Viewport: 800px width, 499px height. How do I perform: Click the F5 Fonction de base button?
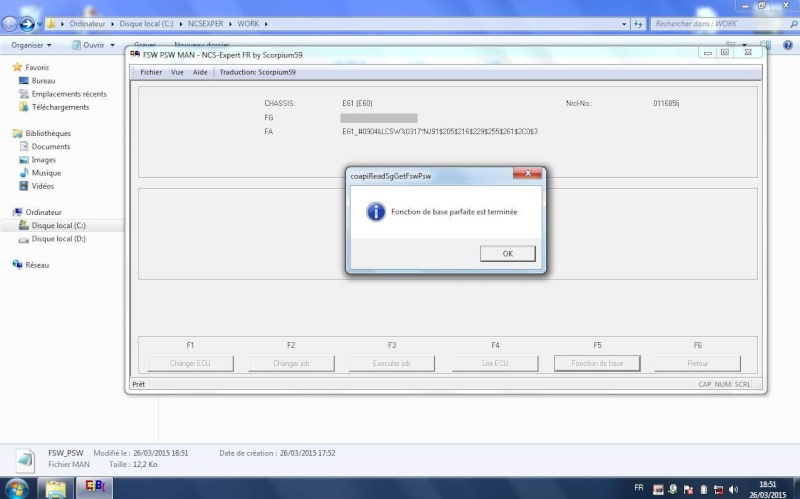[x=597, y=363]
